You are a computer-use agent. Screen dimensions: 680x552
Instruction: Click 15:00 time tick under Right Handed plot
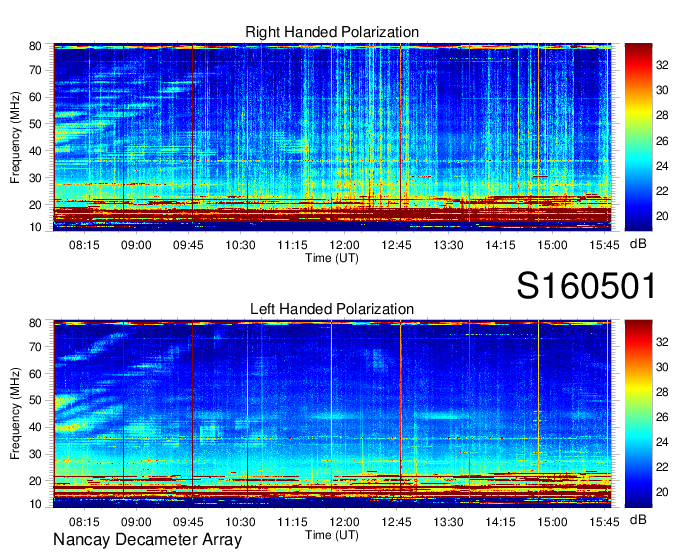pyautogui.click(x=552, y=245)
